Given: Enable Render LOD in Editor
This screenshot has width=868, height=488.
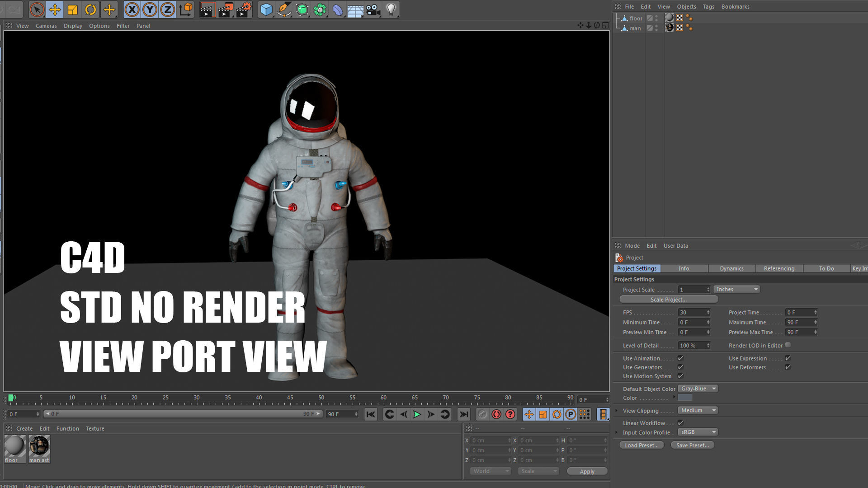Looking at the screenshot, I should pos(788,345).
